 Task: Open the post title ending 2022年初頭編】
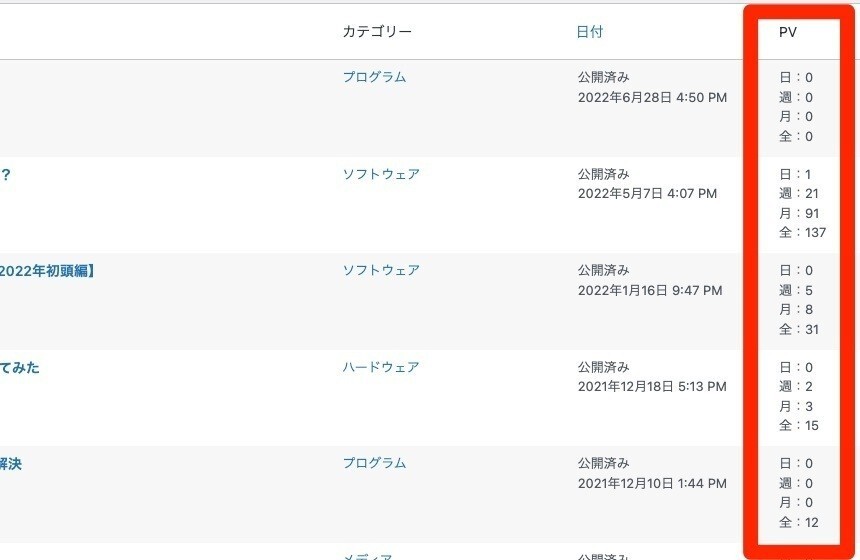click(47, 271)
